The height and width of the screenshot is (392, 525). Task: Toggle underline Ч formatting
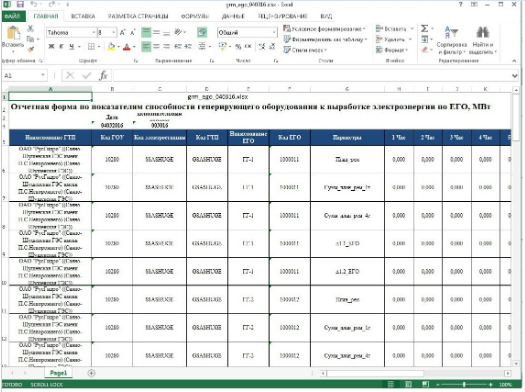pyautogui.click(x=72, y=47)
